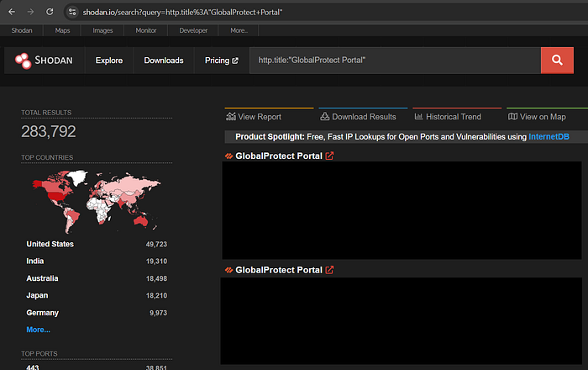Click the Historical Trend bar chart icon
This screenshot has width=588, height=370.
tap(418, 116)
